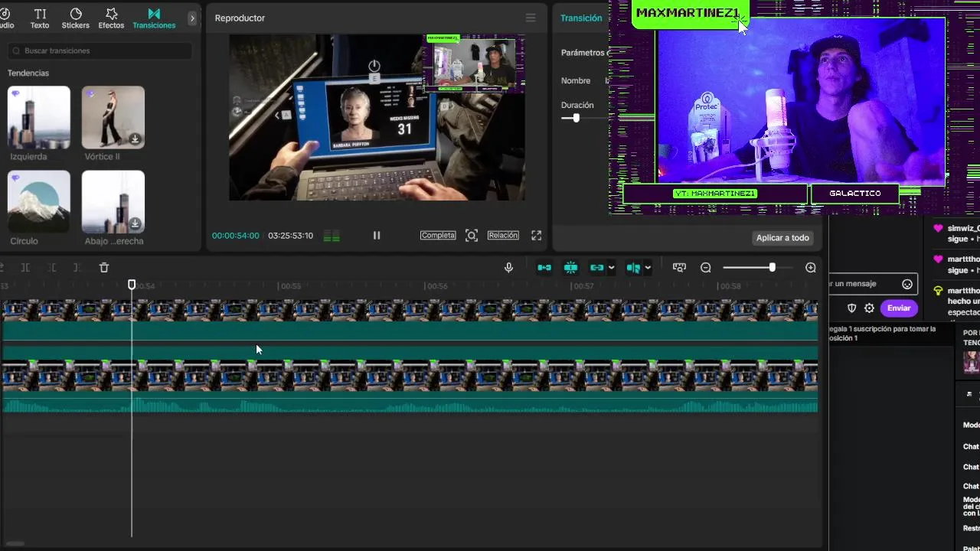The image size is (980, 551).
Task: Open chat settings gear icon
Action: 869,308
